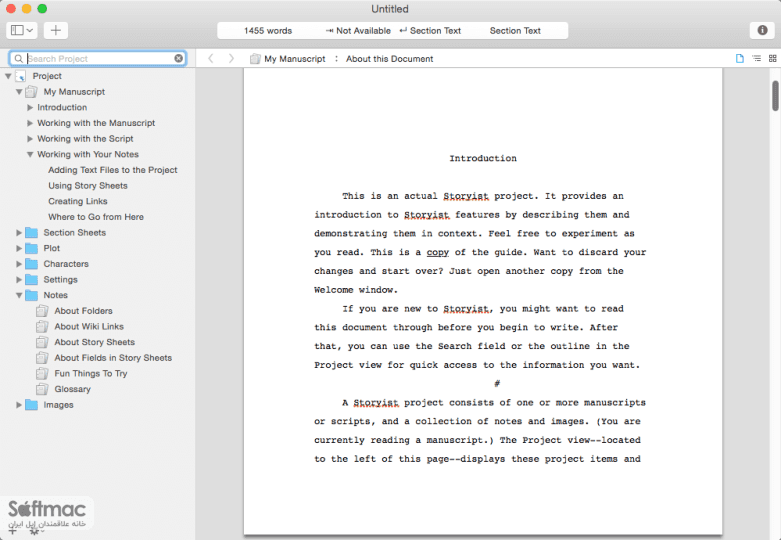Click the 1455 words counter
Viewport: 781px width, 540px height.
click(268, 30)
